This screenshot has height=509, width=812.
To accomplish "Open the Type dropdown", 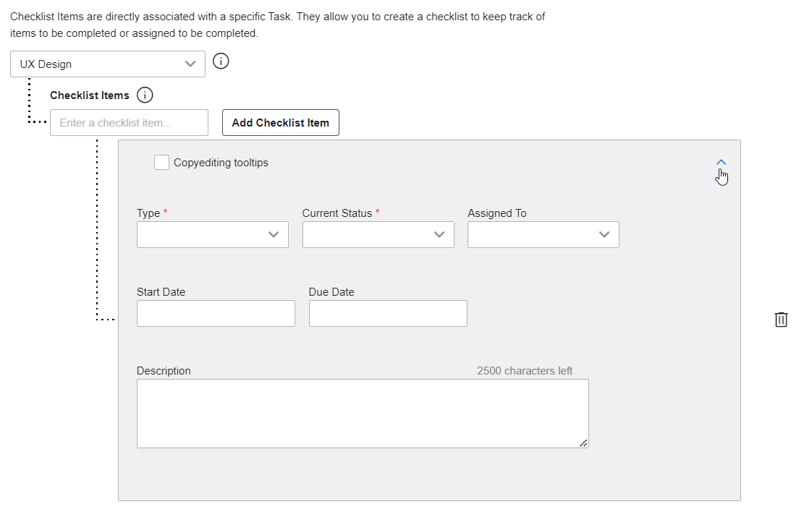I will point(212,234).
